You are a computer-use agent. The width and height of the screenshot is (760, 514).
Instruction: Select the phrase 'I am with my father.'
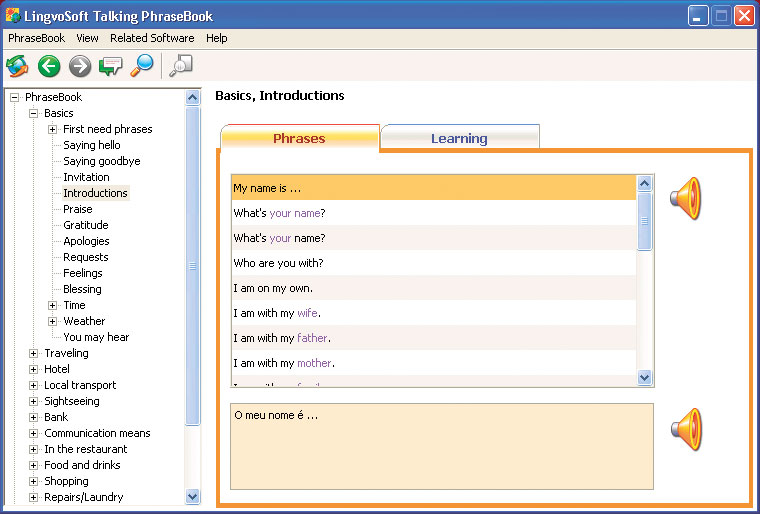coord(434,338)
